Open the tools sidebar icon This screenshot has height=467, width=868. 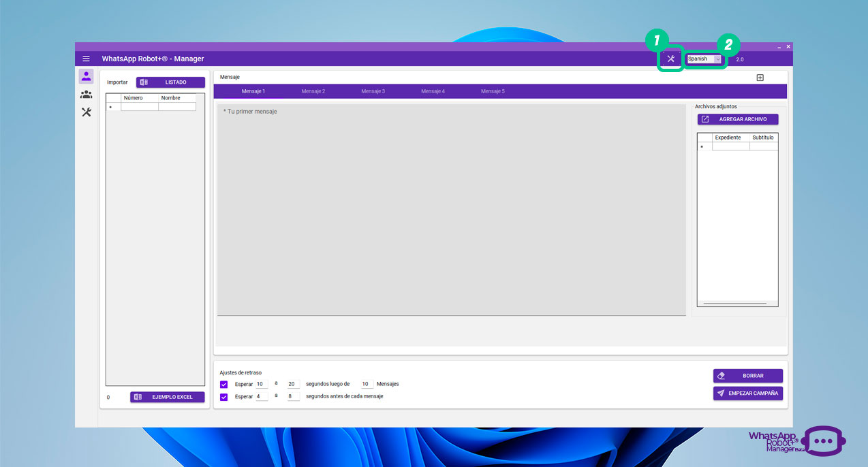tap(86, 112)
